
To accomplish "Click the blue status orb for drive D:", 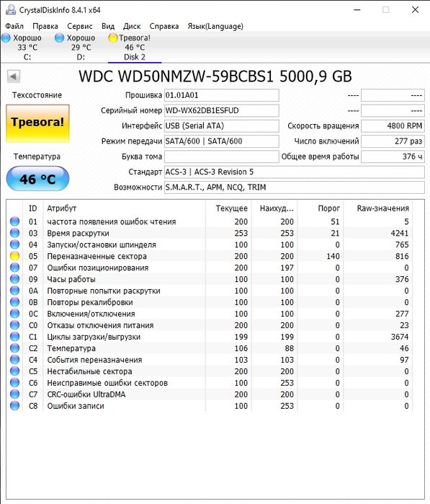I will [x=59, y=38].
